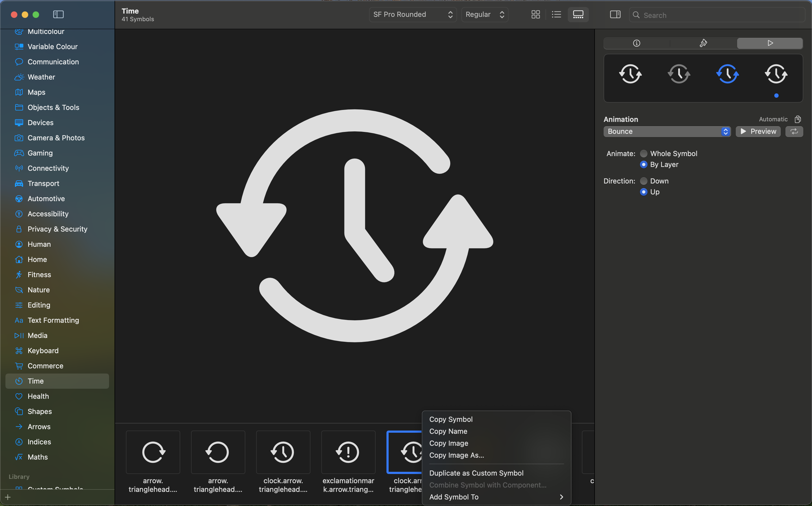The height and width of the screenshot is (506, 812).
Task: Open Human category in sidebar
Action: pyautogui.click(x=57, y=244)
